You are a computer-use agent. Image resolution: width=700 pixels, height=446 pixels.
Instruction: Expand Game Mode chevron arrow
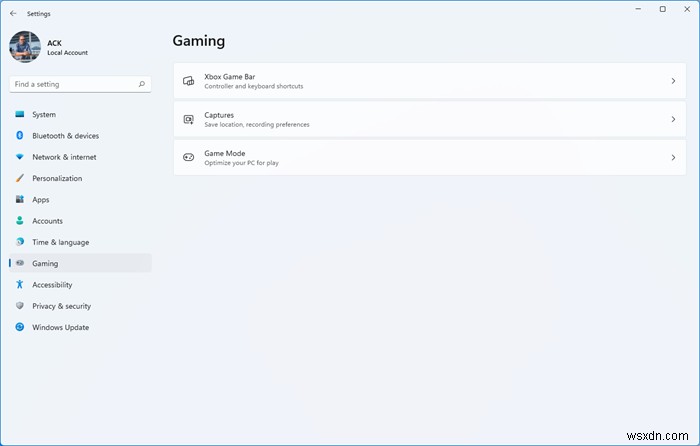point(673,157)
